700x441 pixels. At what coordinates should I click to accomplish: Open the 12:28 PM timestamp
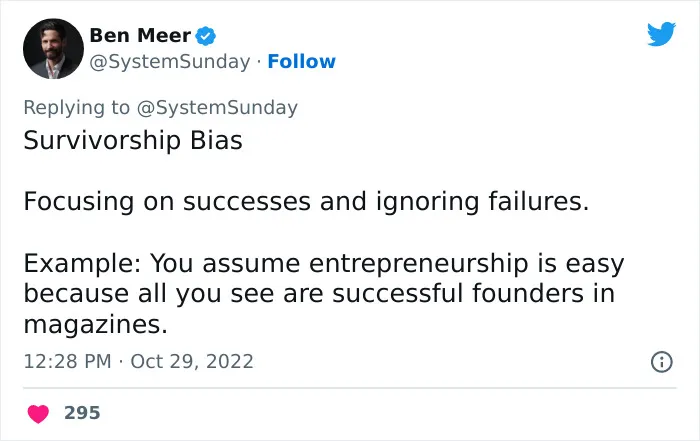pyautogui.click(x=67, y=362)
